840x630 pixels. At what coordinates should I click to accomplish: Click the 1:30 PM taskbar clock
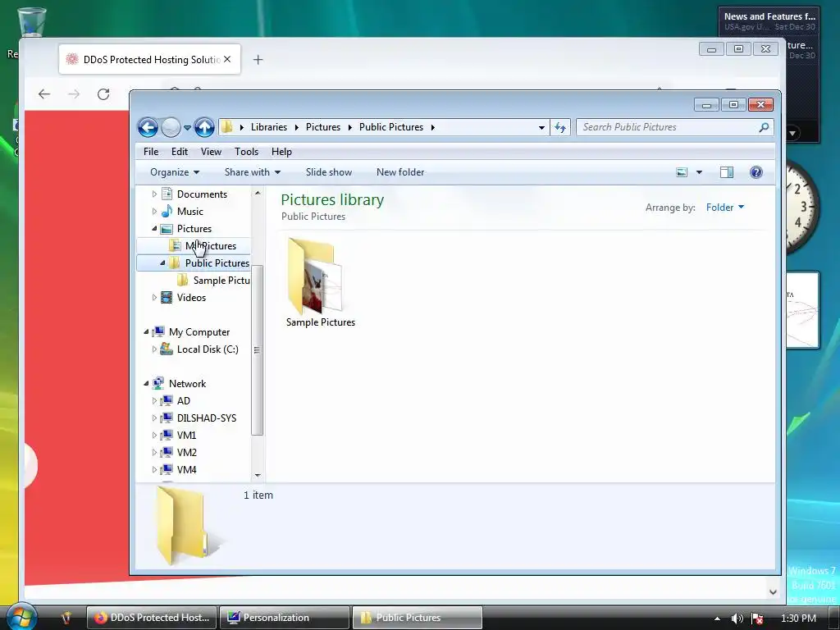[x=798, y=619]
